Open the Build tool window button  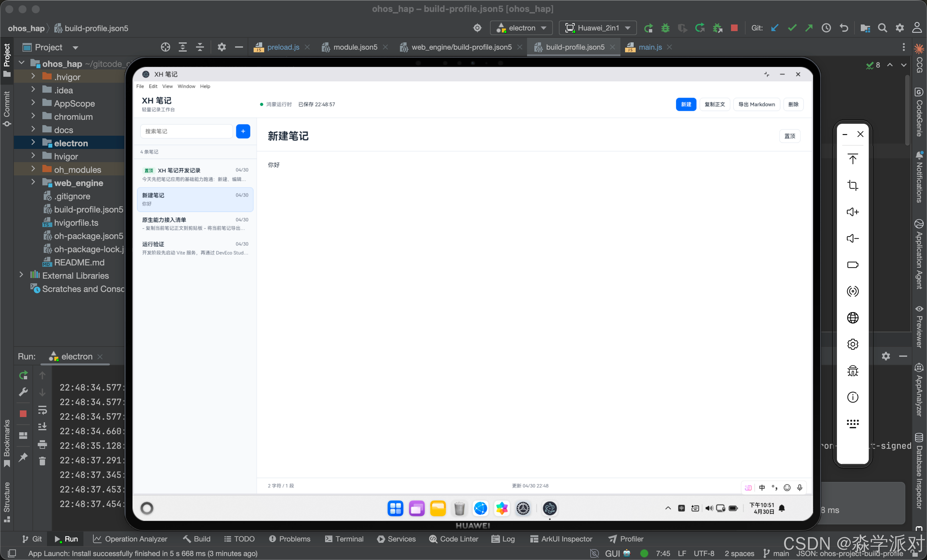(197, 539)
